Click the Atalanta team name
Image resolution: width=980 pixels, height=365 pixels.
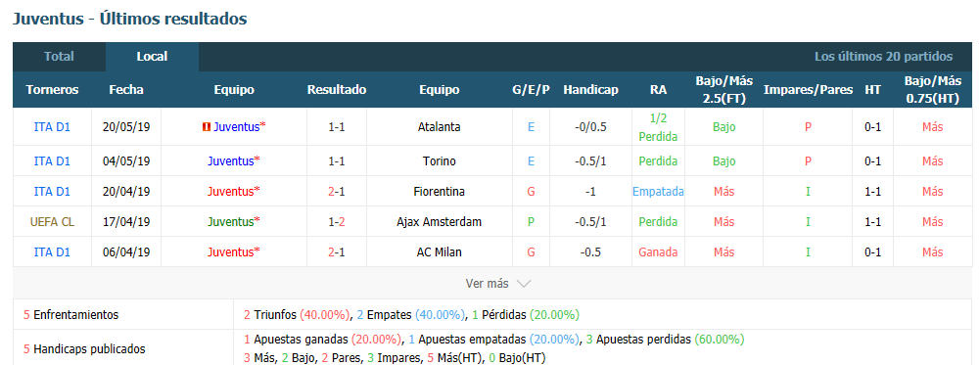pos(440,127)
